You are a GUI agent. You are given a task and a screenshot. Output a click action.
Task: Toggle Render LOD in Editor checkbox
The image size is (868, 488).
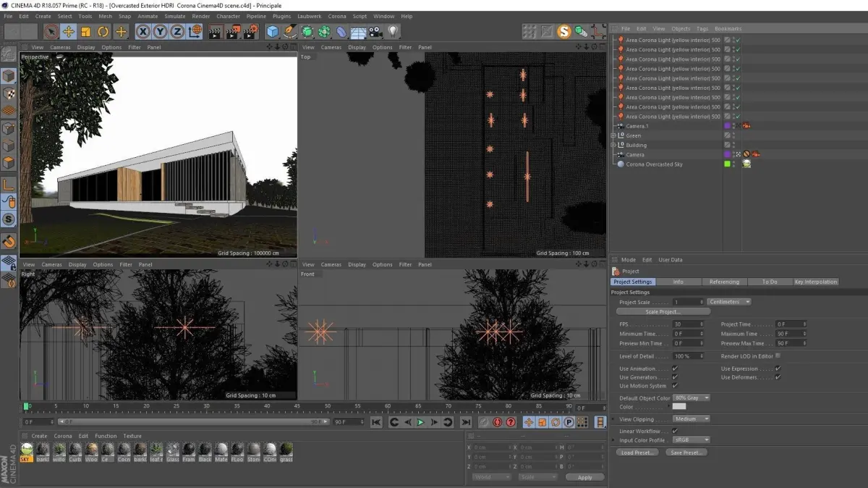coord(778,356)
